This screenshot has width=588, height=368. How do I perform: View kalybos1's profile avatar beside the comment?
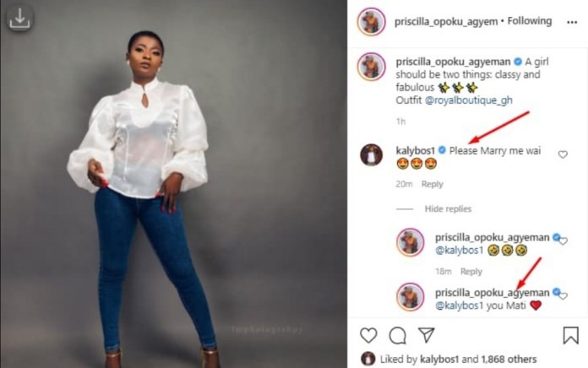371,154
